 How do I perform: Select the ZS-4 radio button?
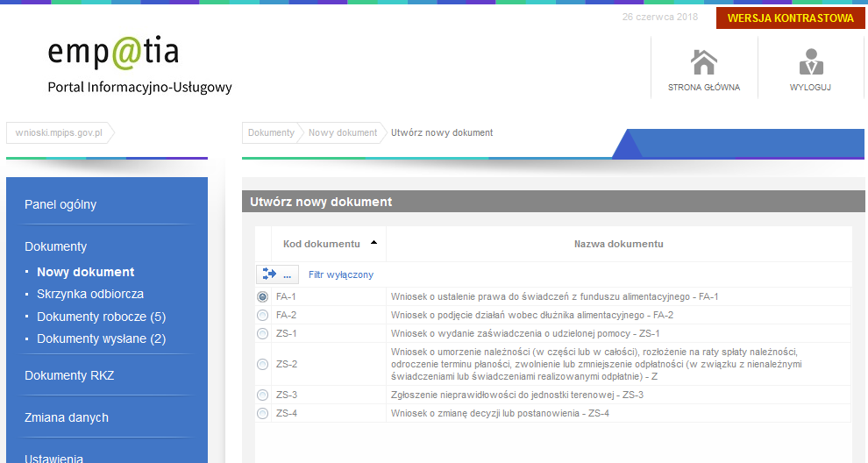click(263, 413)
